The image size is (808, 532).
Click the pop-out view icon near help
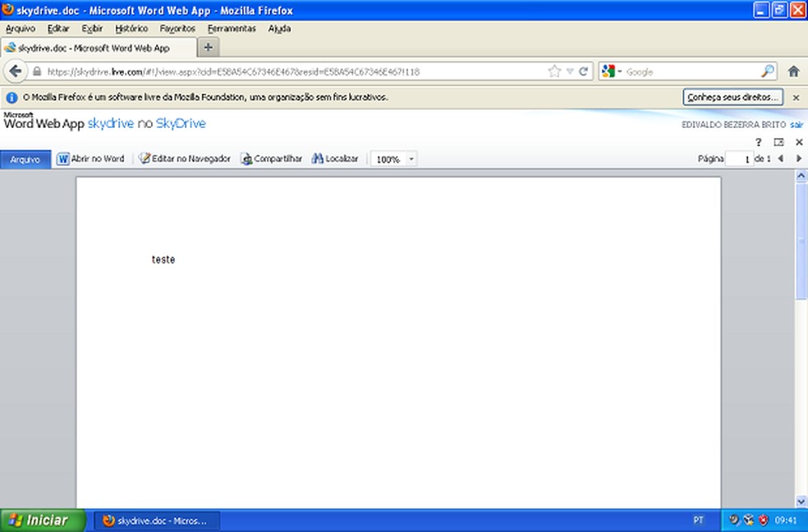click(778, 141)
